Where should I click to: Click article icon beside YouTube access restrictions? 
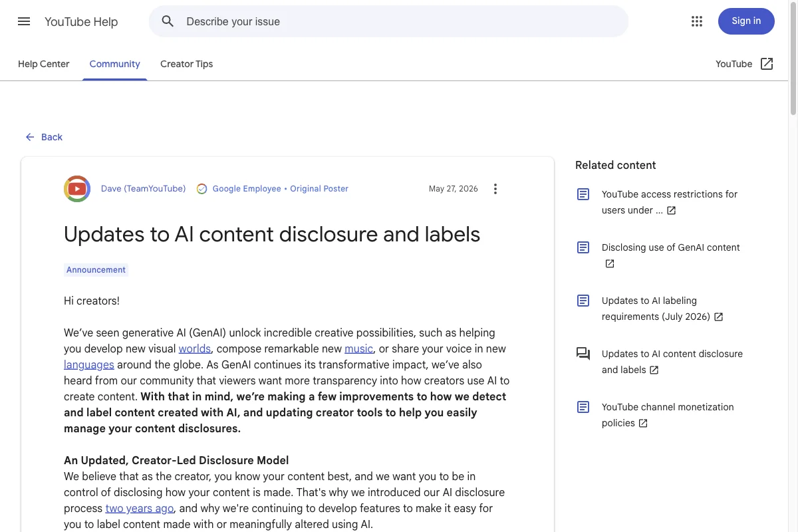(583, 194)
